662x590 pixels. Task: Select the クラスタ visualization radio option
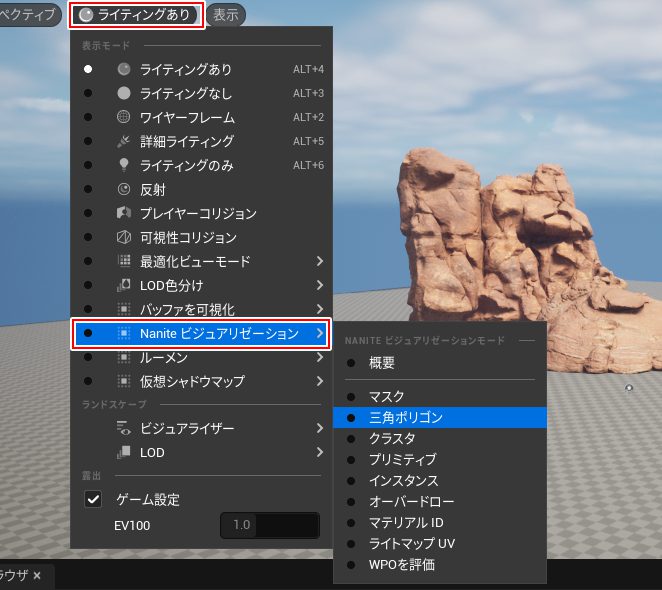coord(351,438)
